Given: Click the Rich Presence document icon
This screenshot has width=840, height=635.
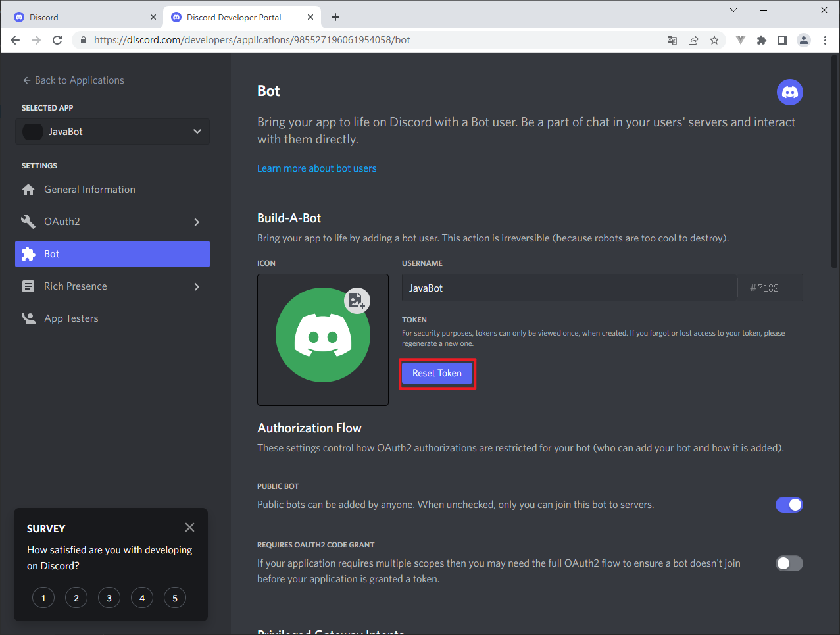Looking at the screenshot, I should [x=28, y=286].
